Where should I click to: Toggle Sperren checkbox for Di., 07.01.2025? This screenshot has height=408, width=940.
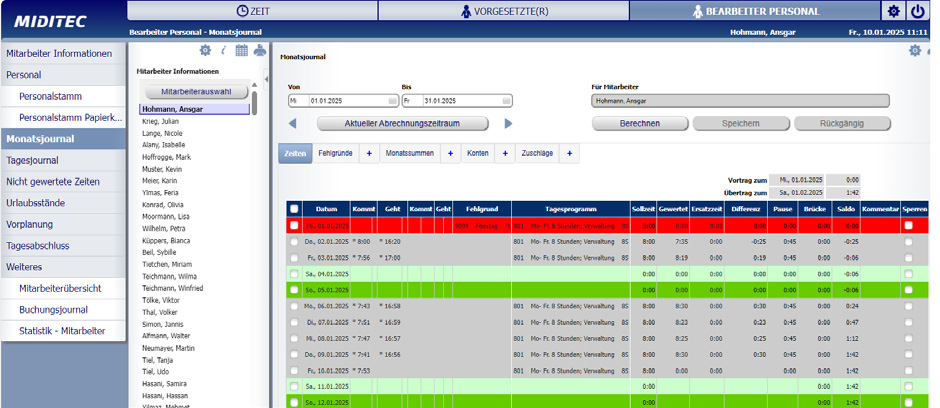[909, 322]
